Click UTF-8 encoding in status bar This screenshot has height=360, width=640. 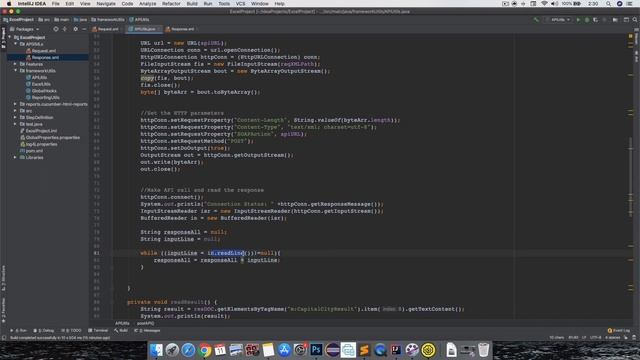pos(596,338)
